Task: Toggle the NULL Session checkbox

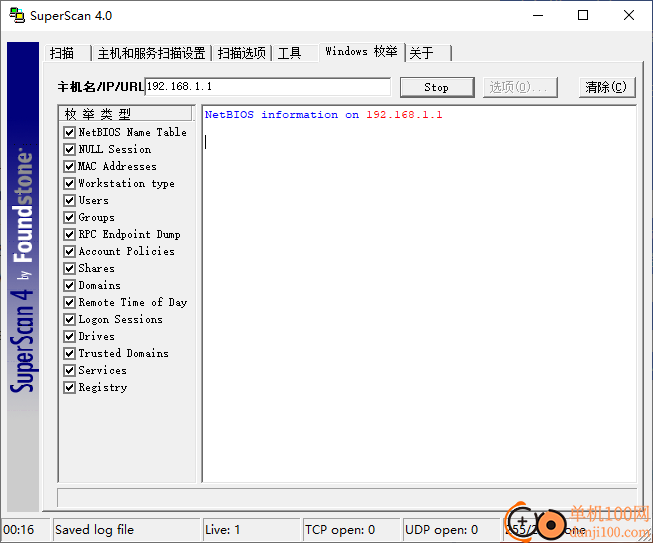Action: (70, 149)
